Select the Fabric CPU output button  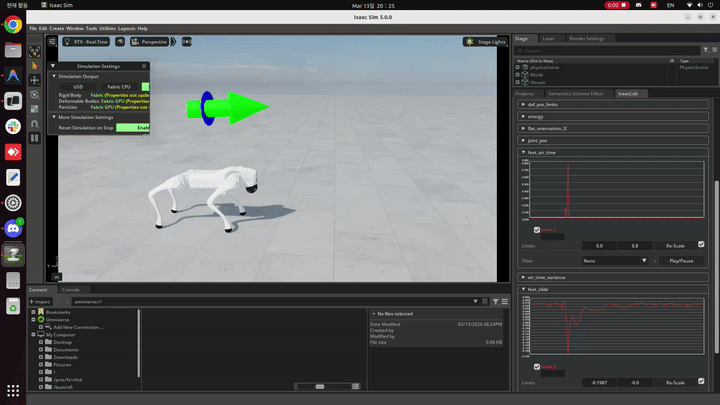[x=119, y=87]
